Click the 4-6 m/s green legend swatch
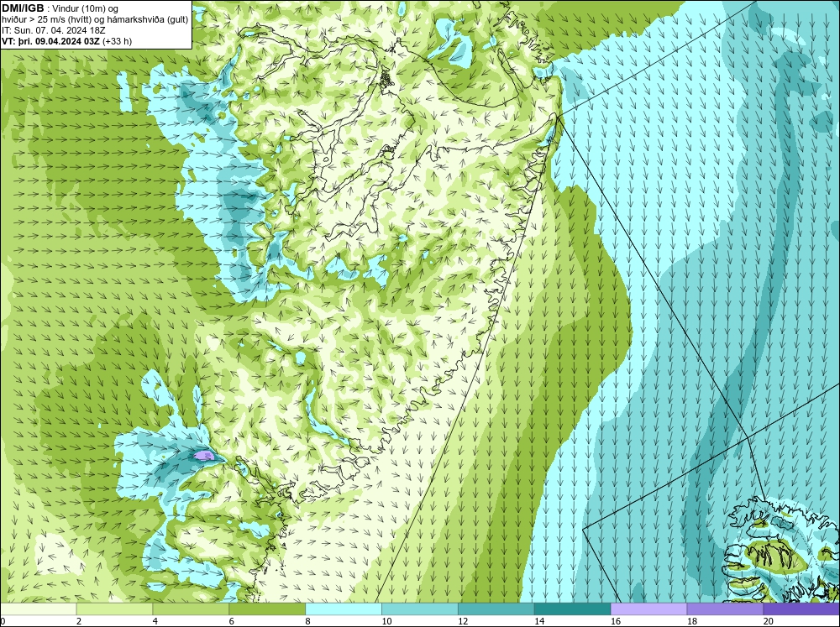The image size is (840, 627). coord(191,609)
